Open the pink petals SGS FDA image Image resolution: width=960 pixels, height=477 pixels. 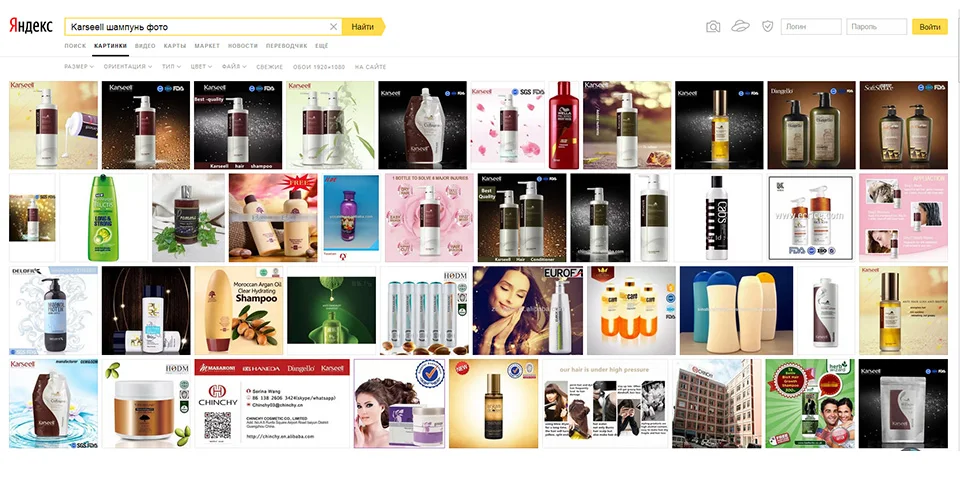point(508,125)
